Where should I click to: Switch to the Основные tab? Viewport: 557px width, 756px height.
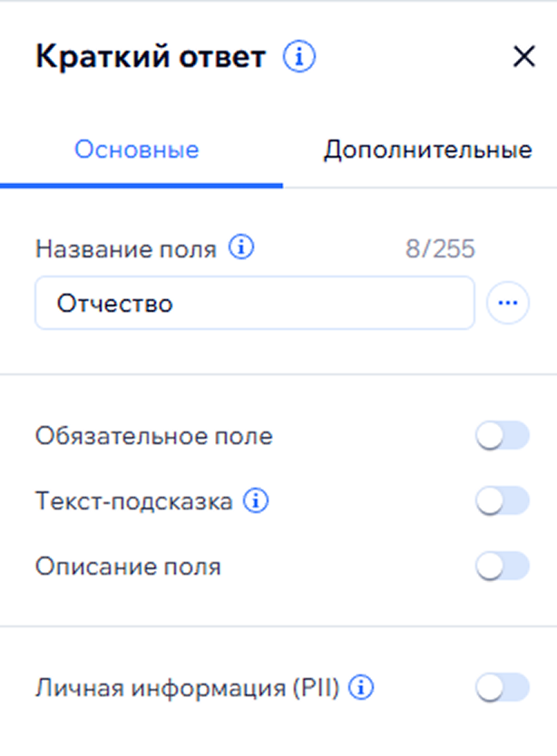click(x=137, y=150)
